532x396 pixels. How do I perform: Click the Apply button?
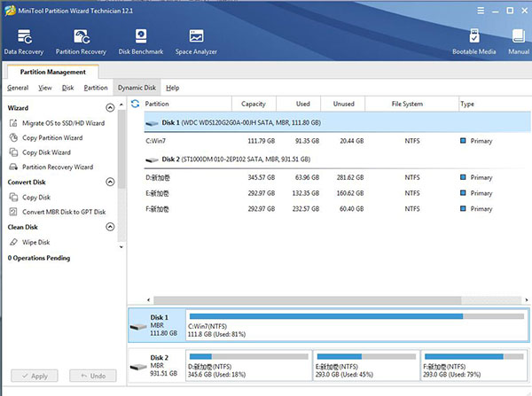[x=35, y=376]
